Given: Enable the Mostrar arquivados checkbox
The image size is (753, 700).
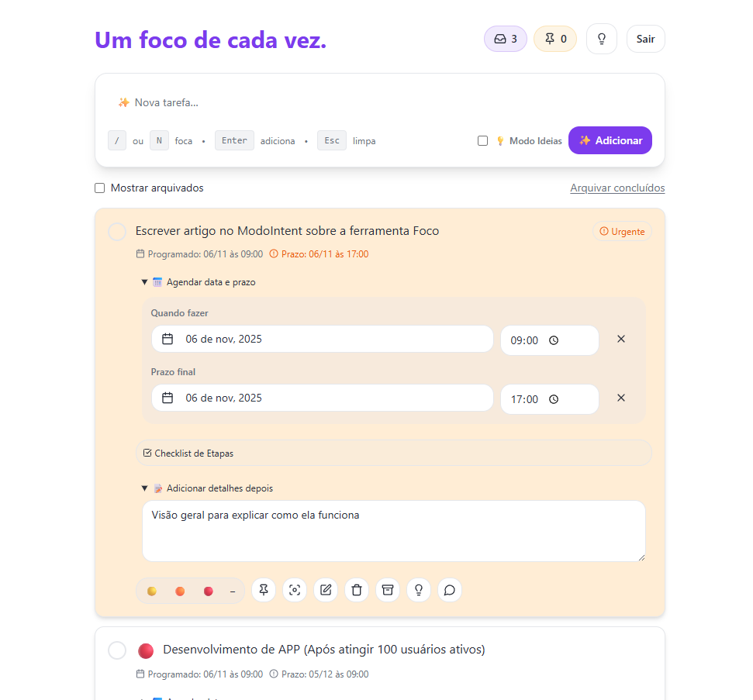Looking at the screenshot, I should [99, 188].
